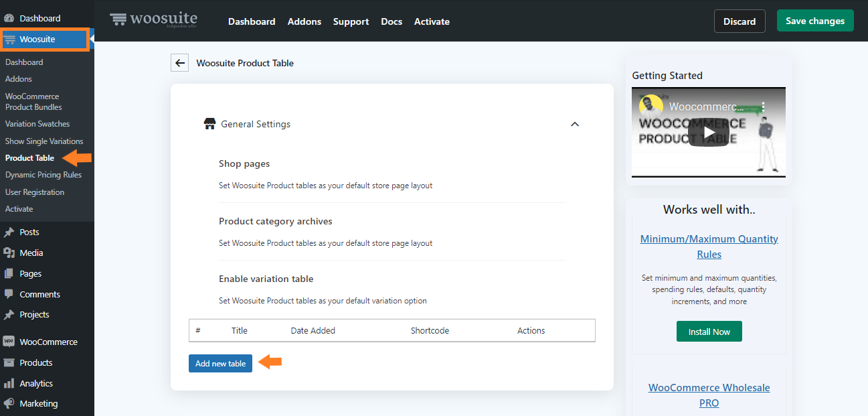This screenshot has width=868, height=416.
Task: Open WooCommerce Product Bundles submenu item
Action: coord(33,102)
